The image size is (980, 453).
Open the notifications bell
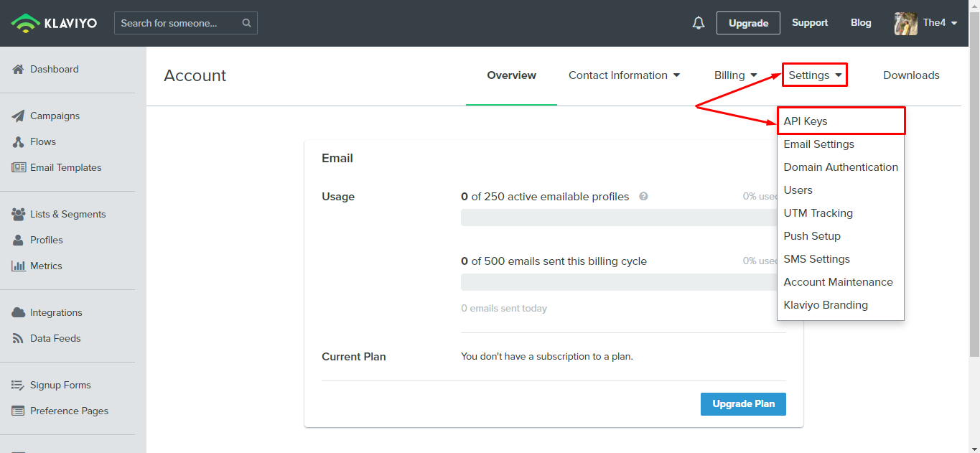pyautogui.click(x=699, y=23)
